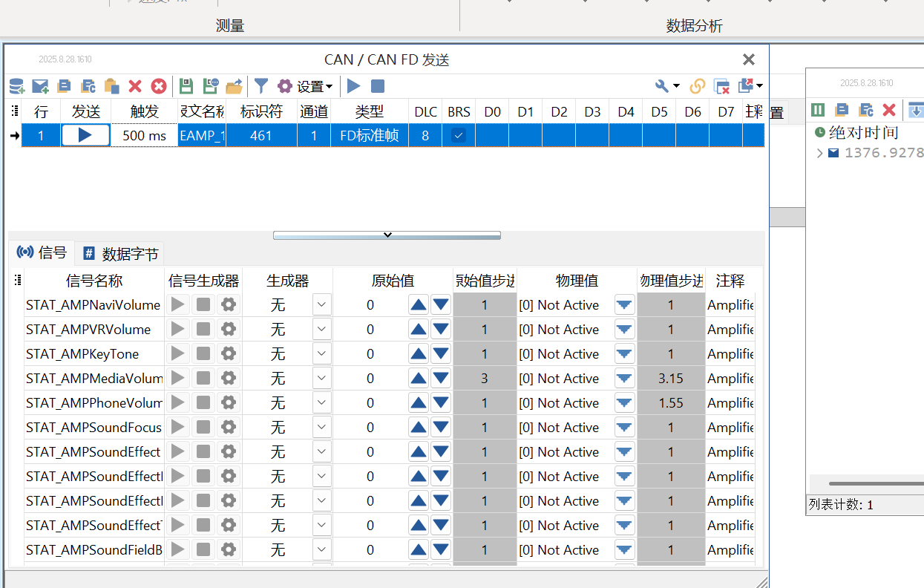This screenshot has width=924, height=588.
Task: Increase raw value for STAT_AMPNaviVolume
Action: [x=419, y=304]
